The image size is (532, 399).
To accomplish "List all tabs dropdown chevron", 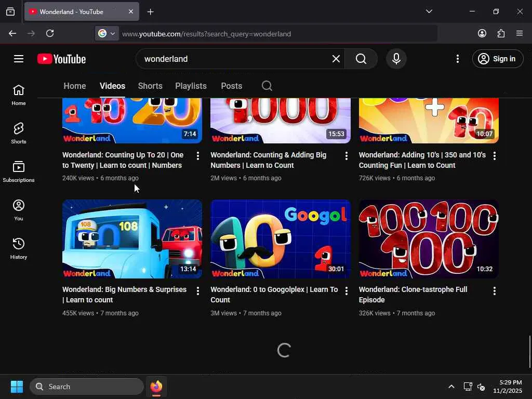I will coord(429,11).
